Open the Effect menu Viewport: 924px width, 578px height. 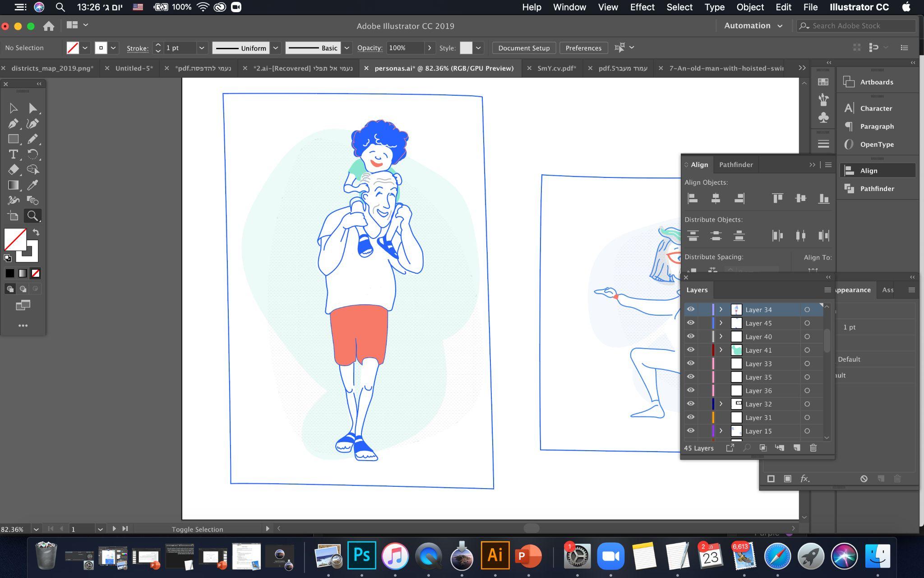pos(642,7)
